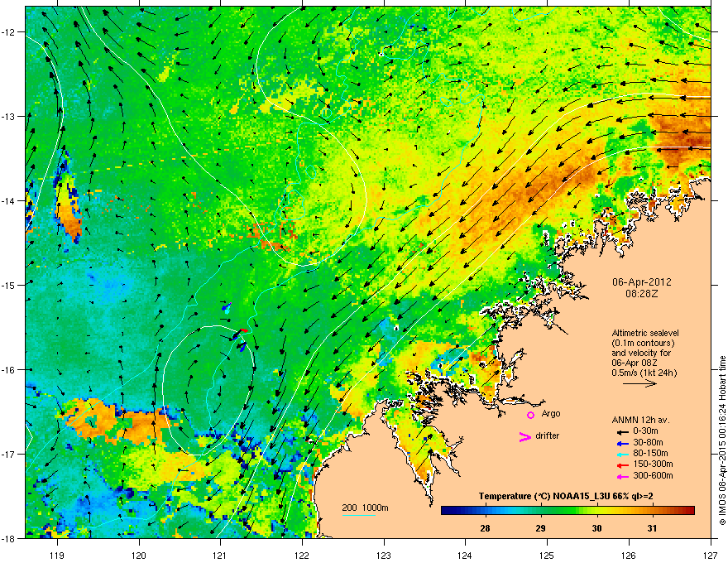Viewport: 728px width, 563px height.
Task: Click the cyan 80-150m arrow legend icon
Action: [x=622, y=454]
